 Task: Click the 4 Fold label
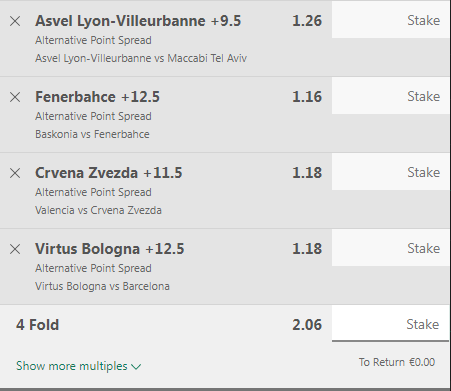point(37,325)
